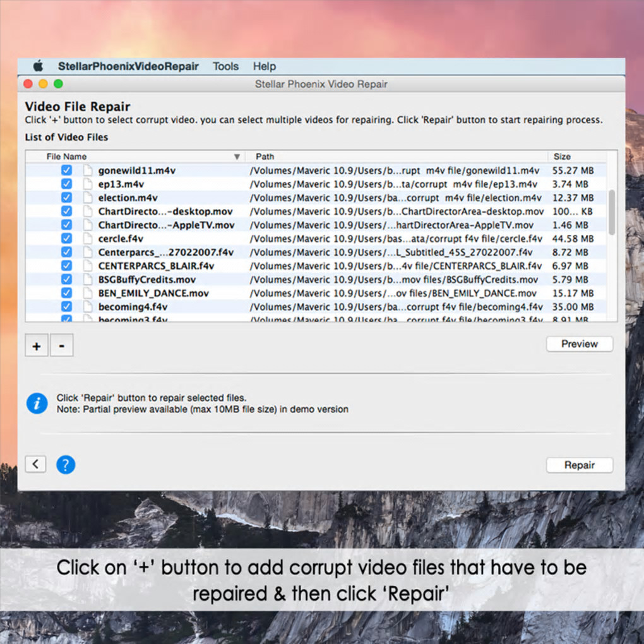Click the '-' remove video button

62,345
